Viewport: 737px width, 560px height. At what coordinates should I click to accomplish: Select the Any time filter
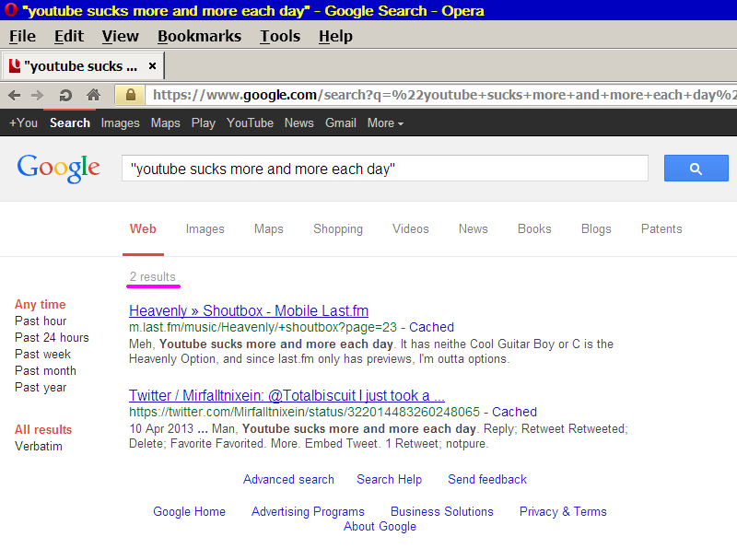pos(40,305)
